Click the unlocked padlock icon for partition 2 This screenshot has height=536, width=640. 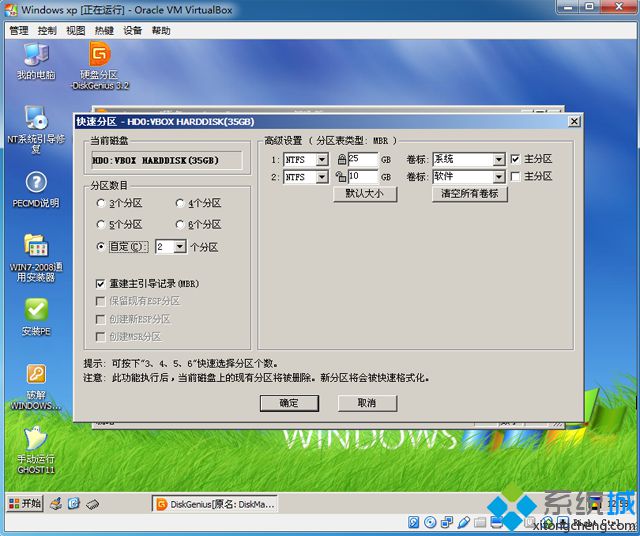tap(341, 176)
